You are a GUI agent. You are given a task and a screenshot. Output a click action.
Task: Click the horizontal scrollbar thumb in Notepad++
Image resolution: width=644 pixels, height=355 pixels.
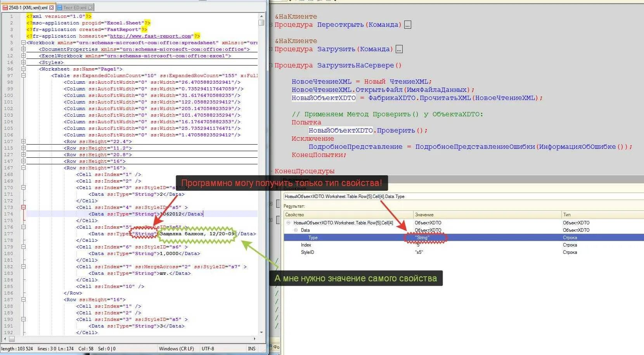[12, 339]
